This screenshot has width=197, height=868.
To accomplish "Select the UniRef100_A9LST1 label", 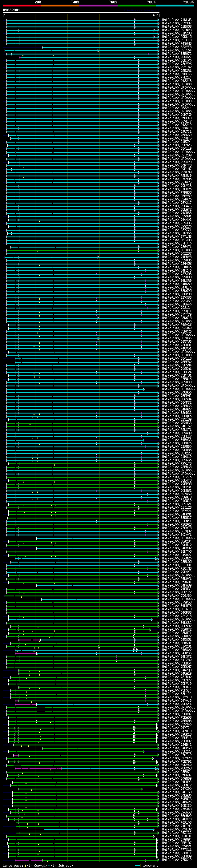I will pos(177,430).
